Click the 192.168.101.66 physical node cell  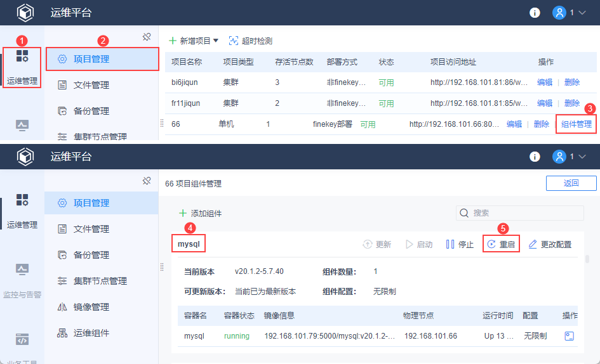click(x=430, y=336)
